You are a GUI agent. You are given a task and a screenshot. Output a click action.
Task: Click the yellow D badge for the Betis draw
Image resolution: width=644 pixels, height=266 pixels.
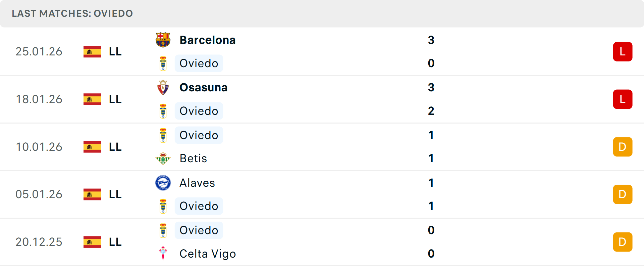pos(623,146)
